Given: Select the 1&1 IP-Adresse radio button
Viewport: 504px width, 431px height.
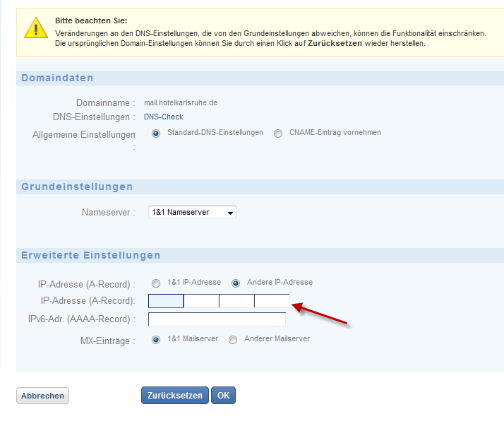Looking at the screenshot, I should point(156,283).
